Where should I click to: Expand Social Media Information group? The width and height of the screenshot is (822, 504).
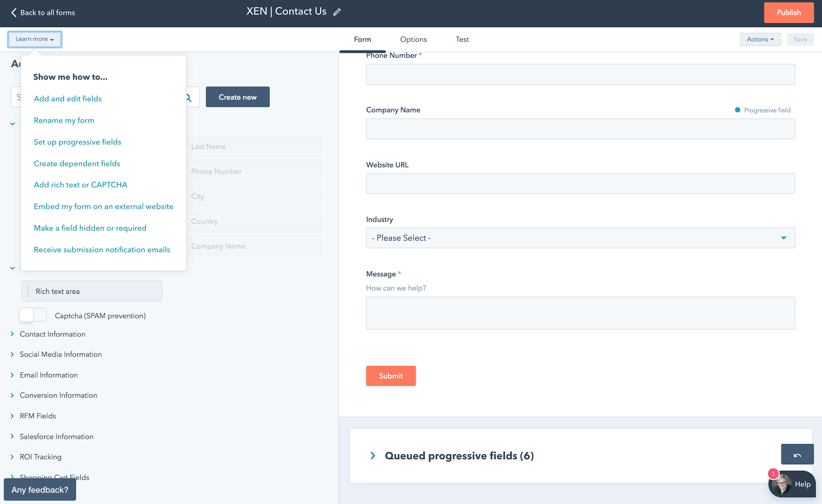12,354
